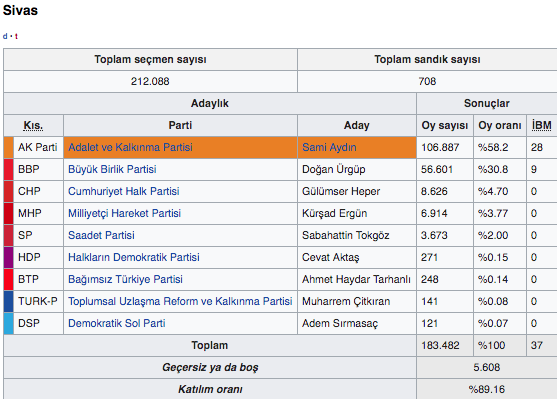Click the 'Katılım oranı' row label
The width and height of the screenshot is (557, 399).
(210, 390)
